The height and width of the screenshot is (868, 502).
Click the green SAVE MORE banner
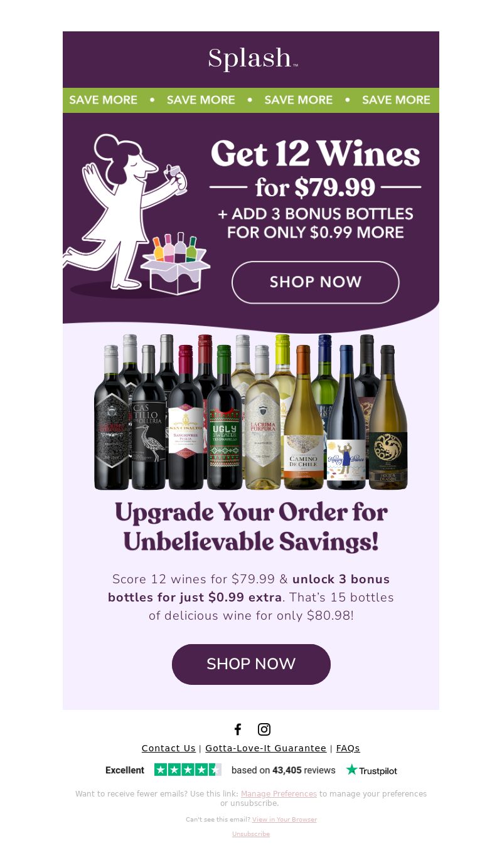pyautogui.click(x=251, y=100)
